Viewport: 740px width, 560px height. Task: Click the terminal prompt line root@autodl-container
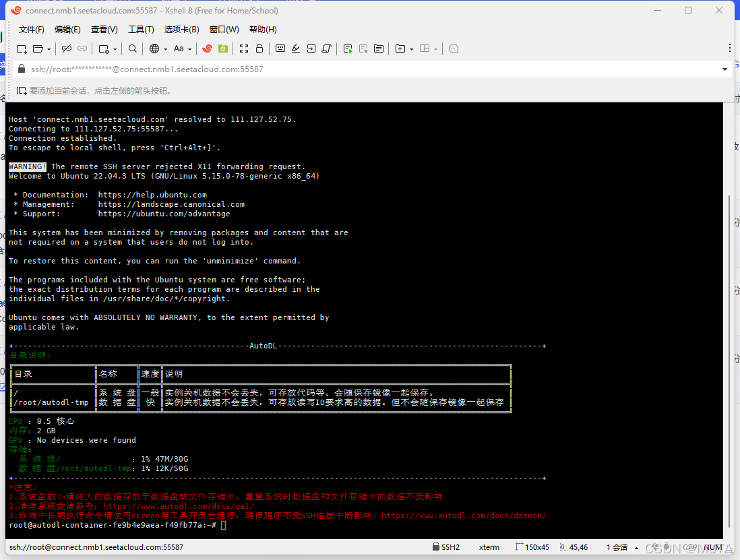click(113, 525)
